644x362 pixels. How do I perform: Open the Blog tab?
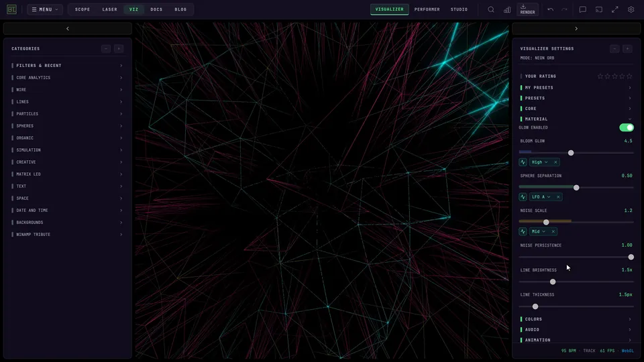[x=180, y=9]
